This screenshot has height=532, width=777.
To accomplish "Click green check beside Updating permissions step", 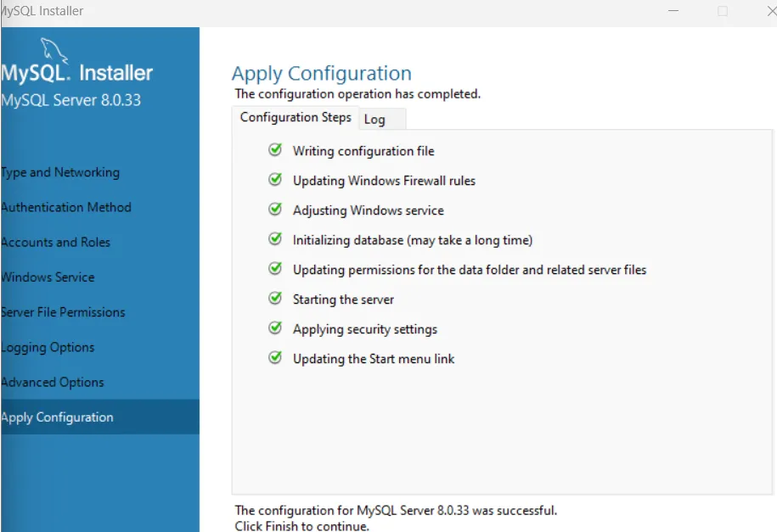I will [275, 268].
